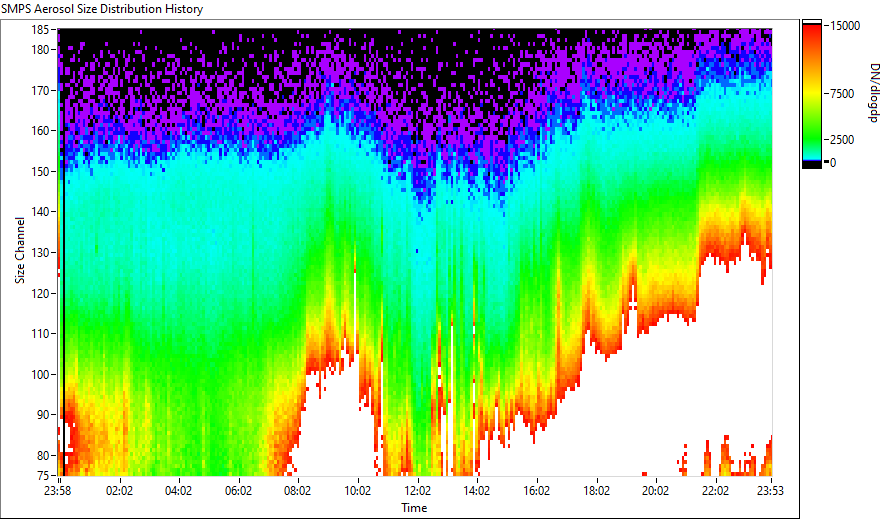Image resolution: width=884 pixels, height=519 pixels.
Task: Click the 10:02 time tick label
Action: point(357,491)
